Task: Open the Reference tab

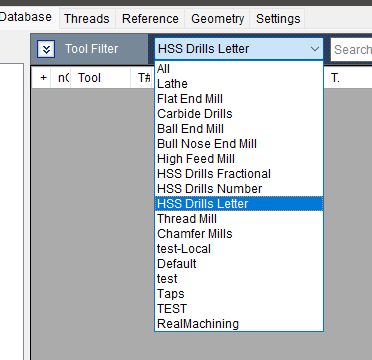Action: [150, 19]
